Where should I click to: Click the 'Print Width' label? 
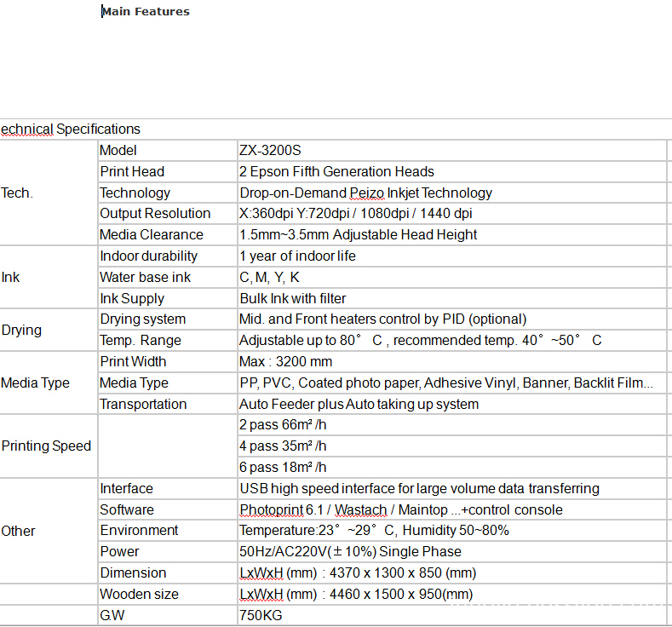coord(133,361)
